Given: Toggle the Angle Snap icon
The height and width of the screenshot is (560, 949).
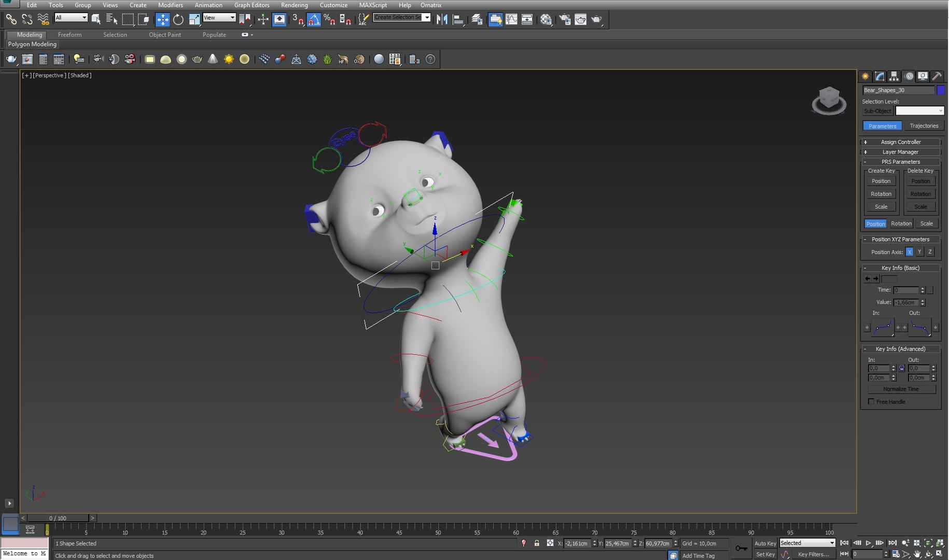Looking at the screenshot, I should (314, 20).
